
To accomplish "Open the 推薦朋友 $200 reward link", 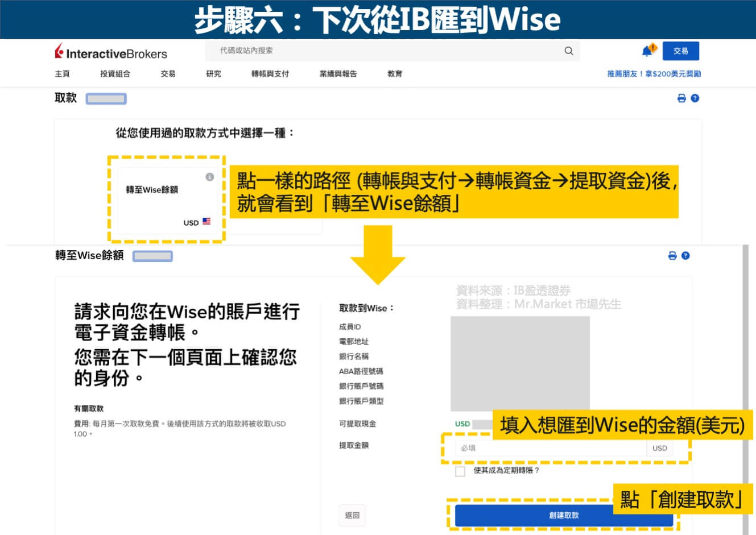I will 654,74.
